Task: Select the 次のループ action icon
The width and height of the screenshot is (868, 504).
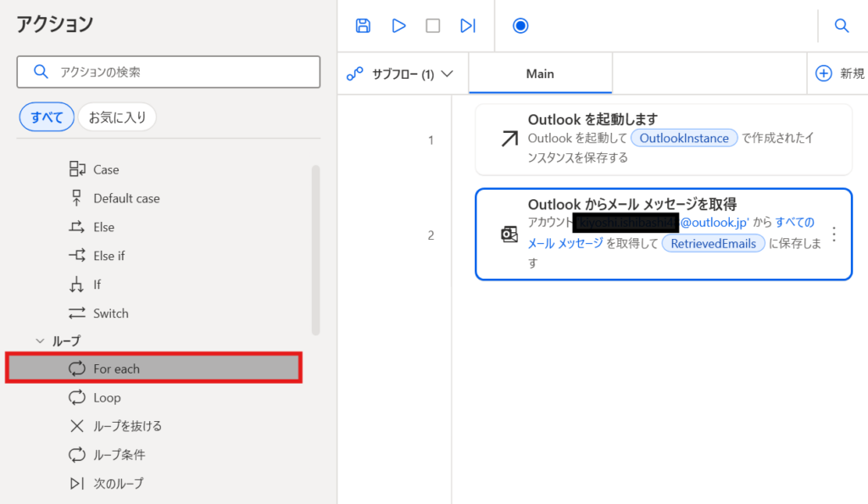Action: click(77, 484)
